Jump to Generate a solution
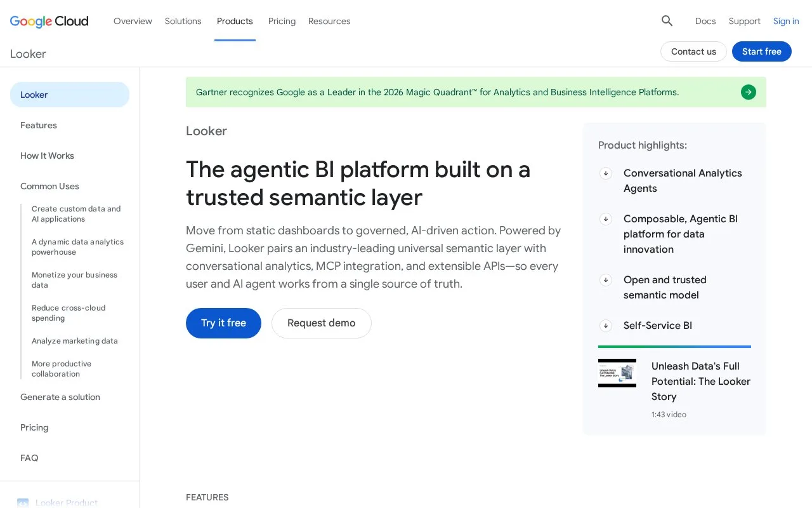 [60, 397]
